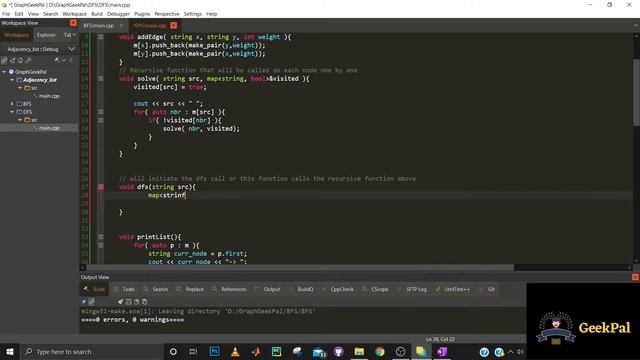The width and height of the screenshot is (640, 360).
Task: Select the Output tab in Output View
Action: point(267,289)
